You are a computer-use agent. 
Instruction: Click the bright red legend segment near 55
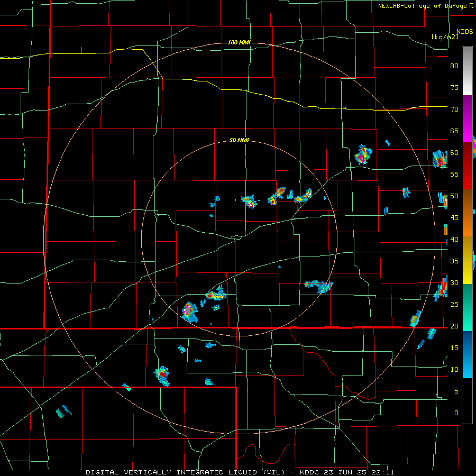[467, 178]
